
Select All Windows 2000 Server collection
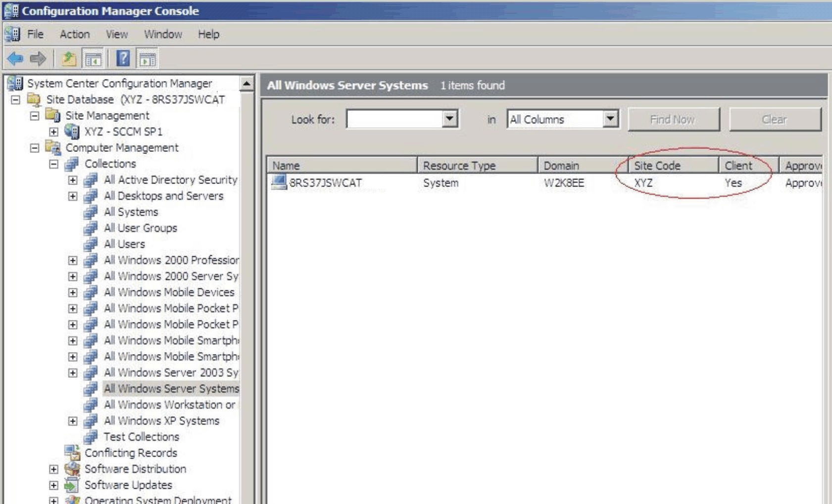coord(171,276)
